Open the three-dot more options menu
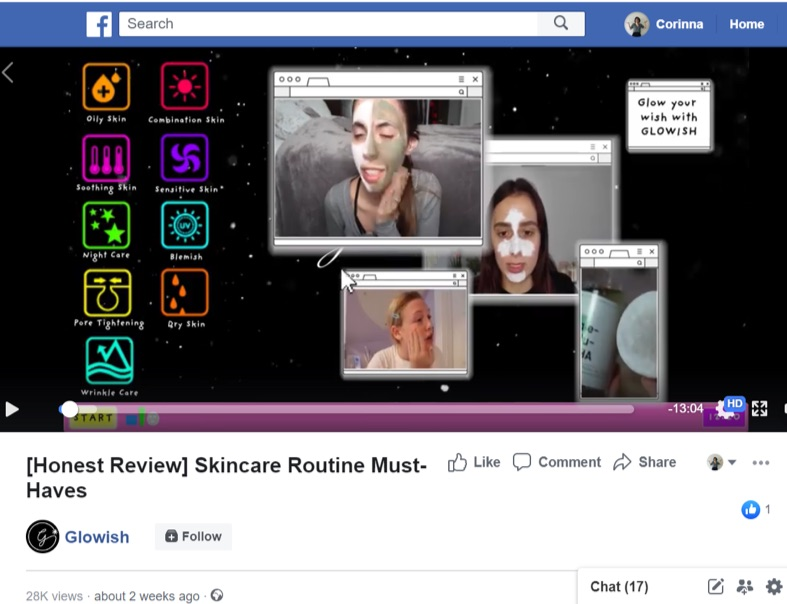Screen dimensions: 787x604 pyautogui.click(x=761, y=462)
